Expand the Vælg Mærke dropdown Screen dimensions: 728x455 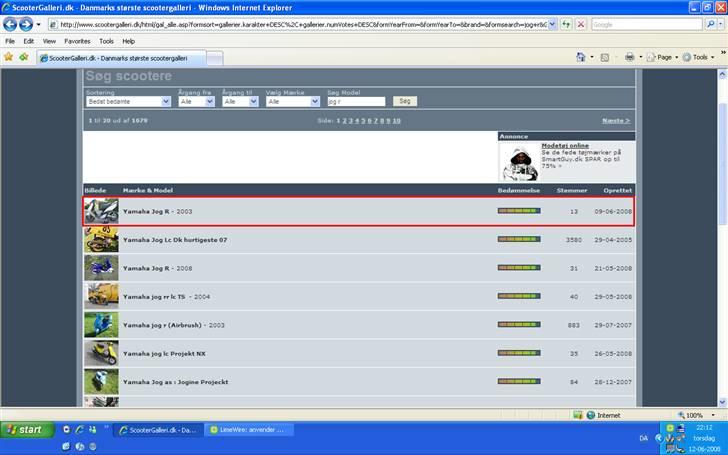(293, 101)
